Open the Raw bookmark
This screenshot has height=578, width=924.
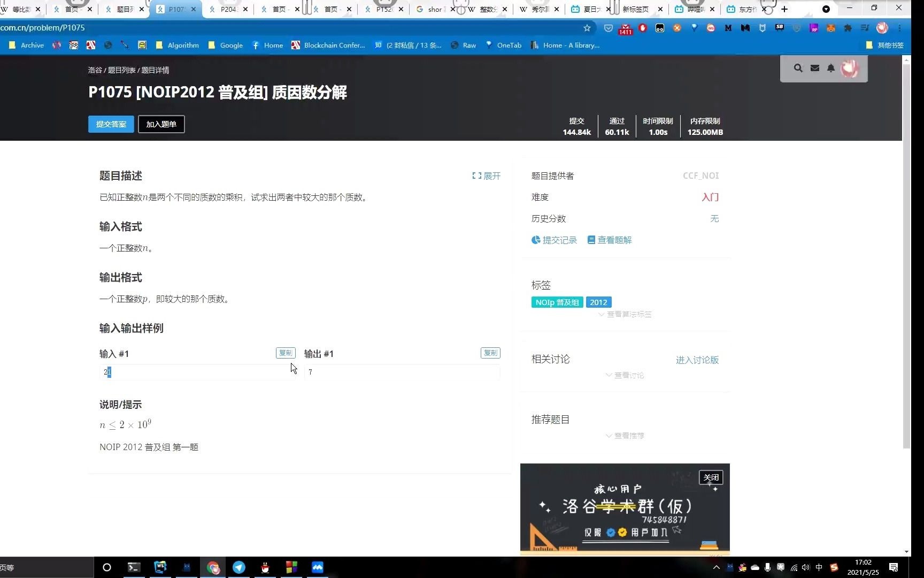tap(464, 45)
